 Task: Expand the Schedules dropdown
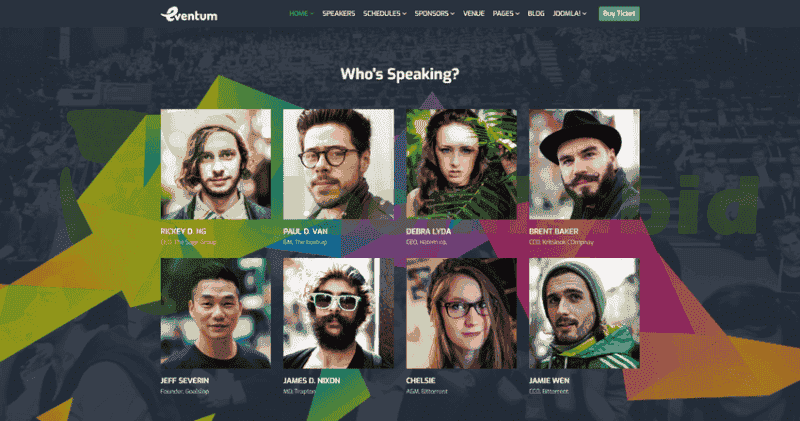pyautogui.click(x=385, y=14)
